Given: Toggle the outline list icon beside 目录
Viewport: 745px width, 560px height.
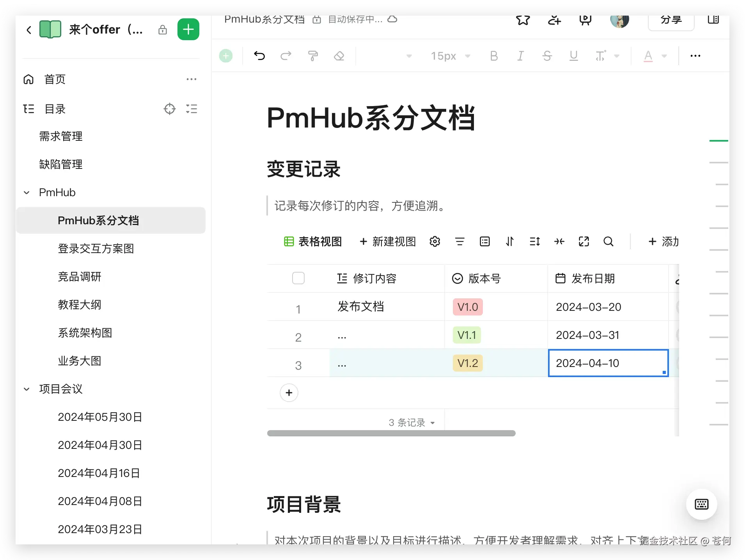Looking at the screenshot, I should pyautogui.click(x=192, y=109).
